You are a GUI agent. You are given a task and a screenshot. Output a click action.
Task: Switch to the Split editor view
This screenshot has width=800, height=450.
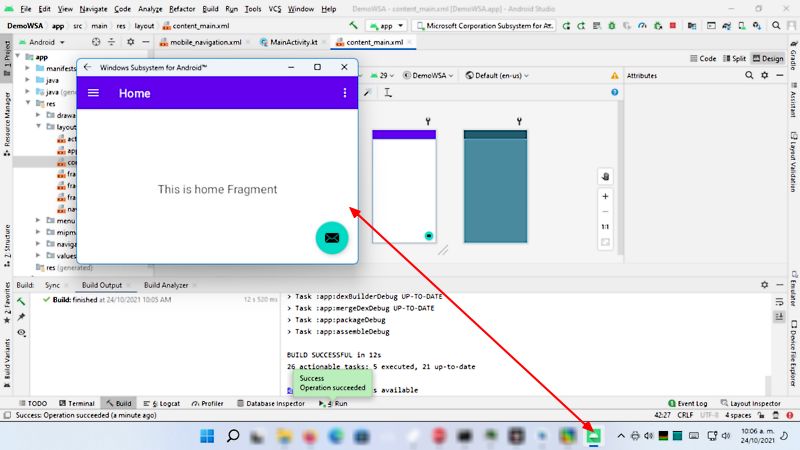point(735,59)
